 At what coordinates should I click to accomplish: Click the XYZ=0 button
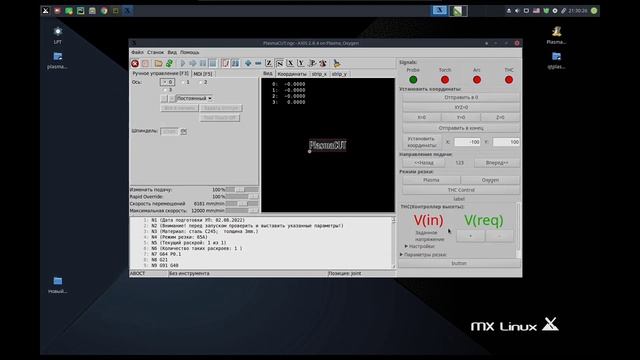click(x=461, y=107)
